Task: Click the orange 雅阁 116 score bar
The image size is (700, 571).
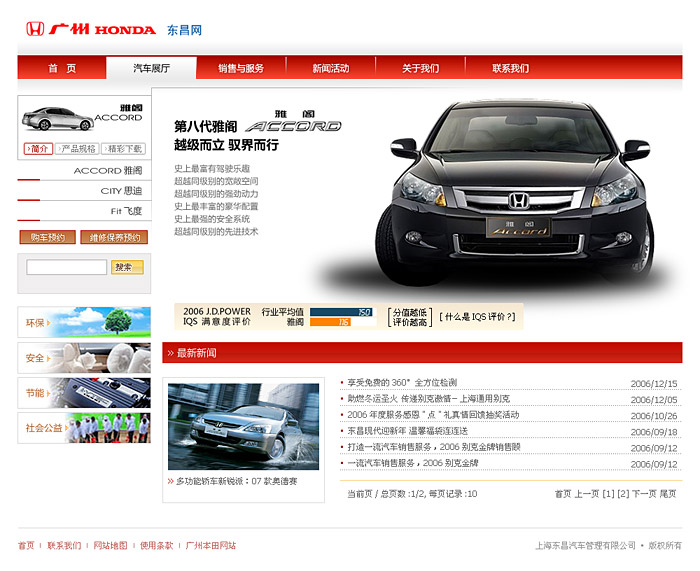Action: (330, 322)
